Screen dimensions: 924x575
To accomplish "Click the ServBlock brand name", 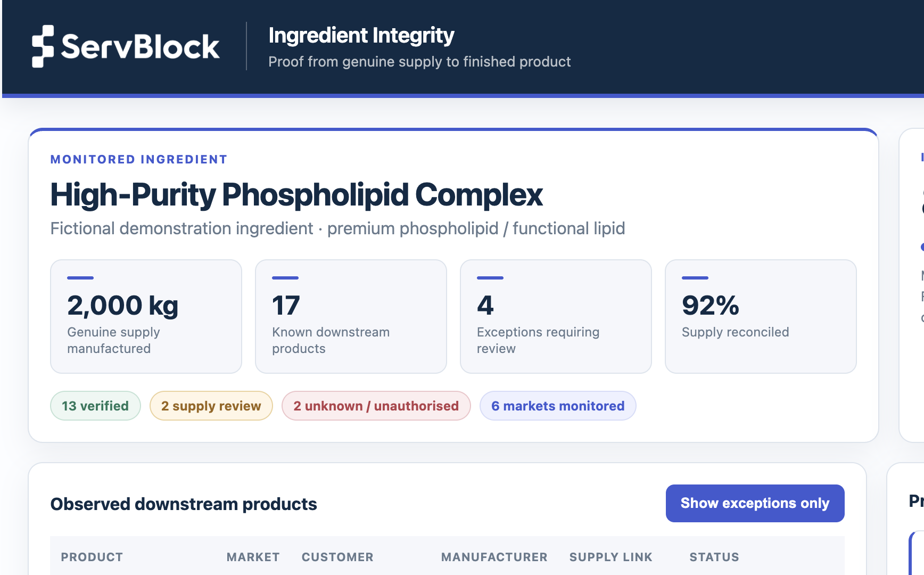I will pos(140,47).
